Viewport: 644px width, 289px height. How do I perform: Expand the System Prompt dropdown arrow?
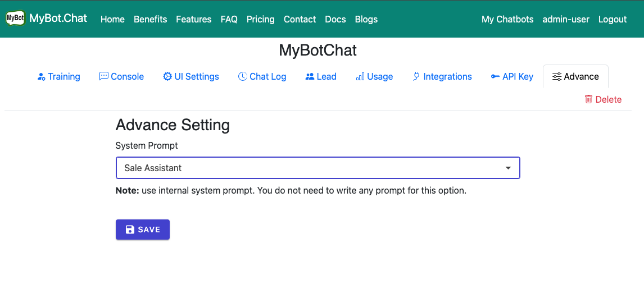pos(508,168)
